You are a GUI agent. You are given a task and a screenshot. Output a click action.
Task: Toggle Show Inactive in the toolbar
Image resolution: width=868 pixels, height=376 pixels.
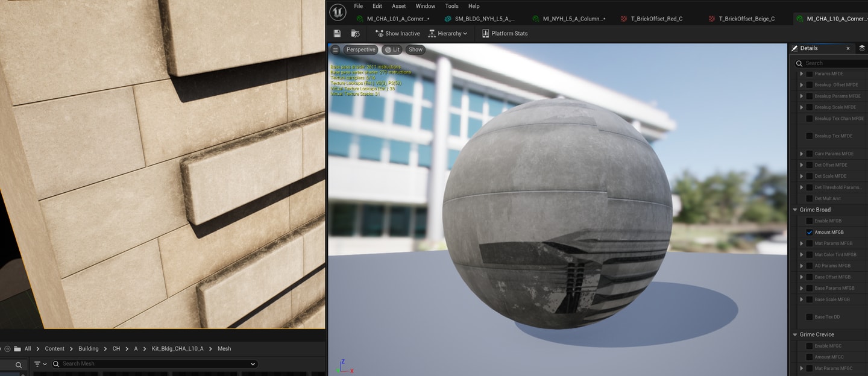click(397, 34)
